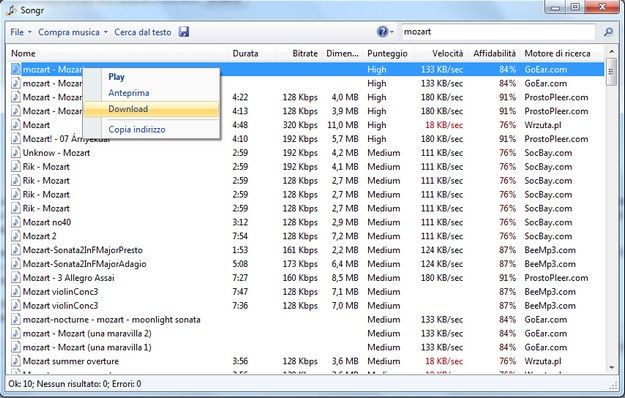This screenshot has width=625, height=398.
Task: Click note icon of the selected first row
Action: [x=16, y=69]
